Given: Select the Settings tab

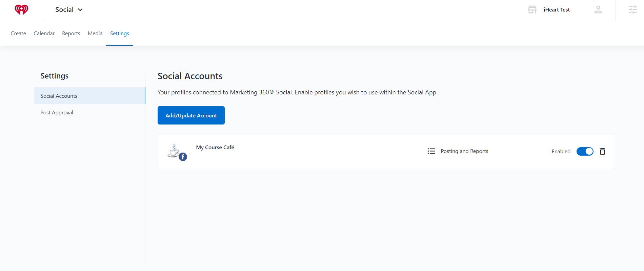Looking at the screenshot, I should click(x=120, y=33).
